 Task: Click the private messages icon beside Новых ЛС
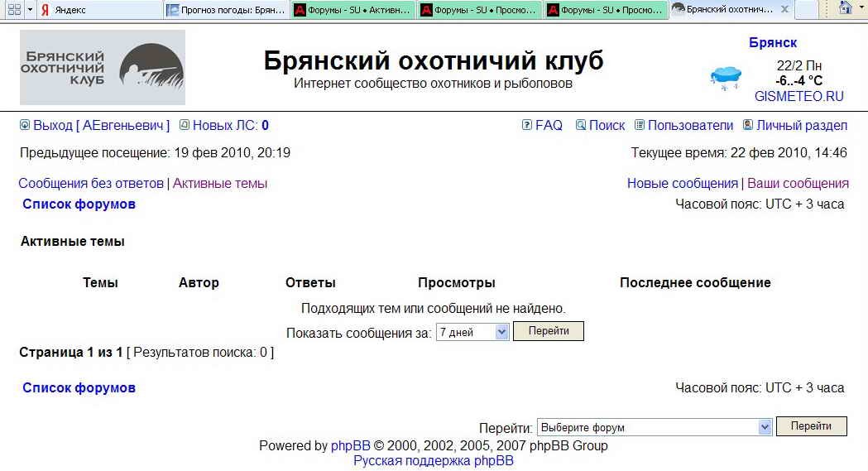pos(185,126)
